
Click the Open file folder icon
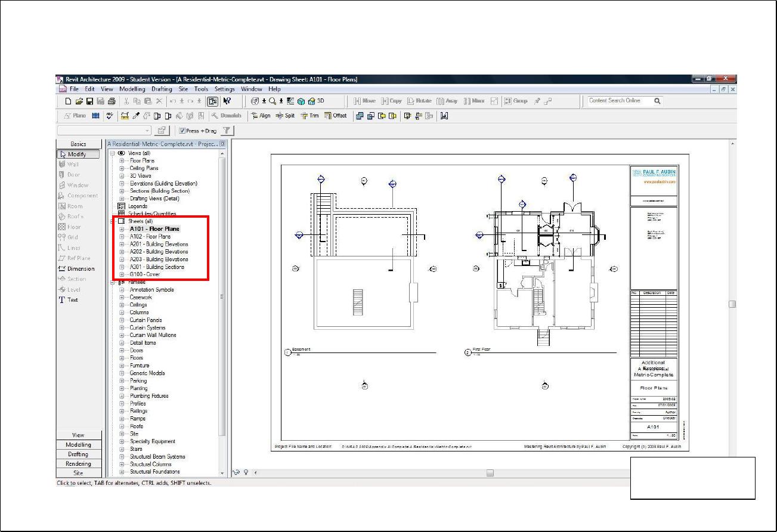pos(79,101)
